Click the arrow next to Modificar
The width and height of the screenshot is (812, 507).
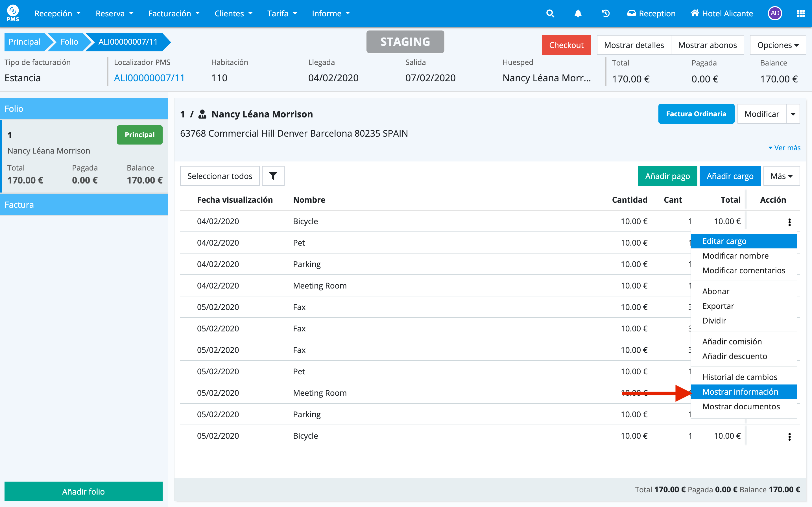(x=793, y=114)
